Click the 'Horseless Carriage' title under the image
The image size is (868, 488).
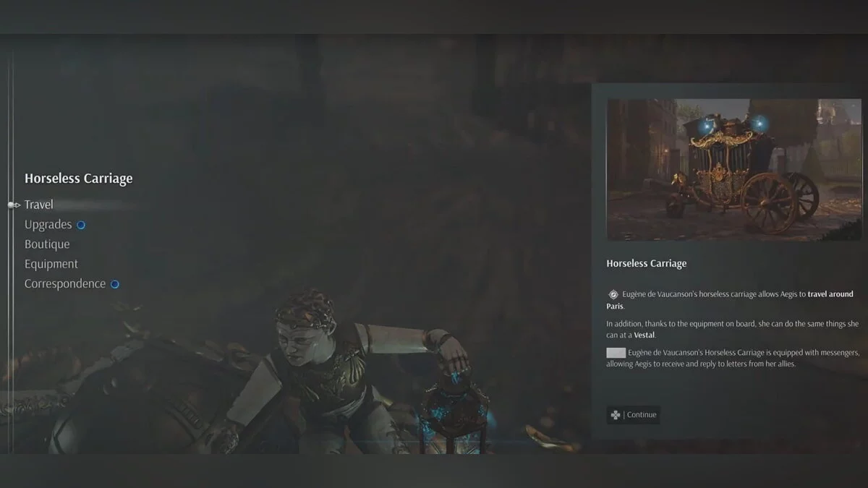pyautogui.click(x=647, y=263)
